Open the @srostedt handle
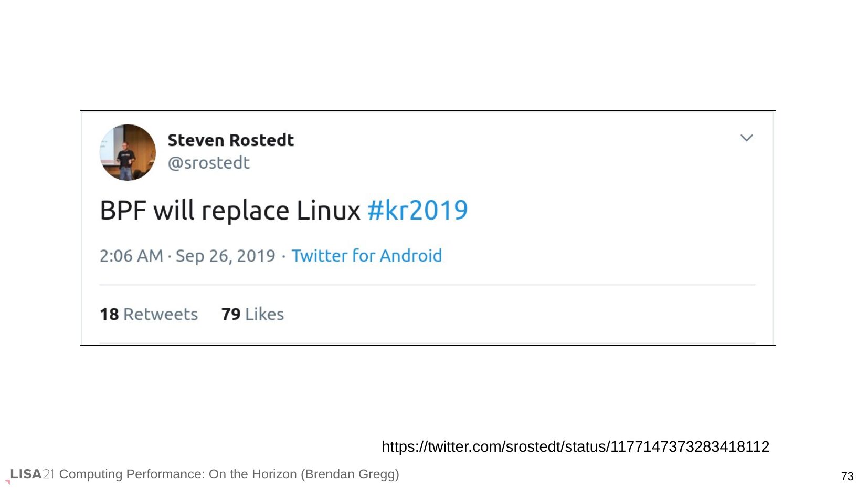The height and width of the screenshot is (489, 868). click(x=208, y=163)
